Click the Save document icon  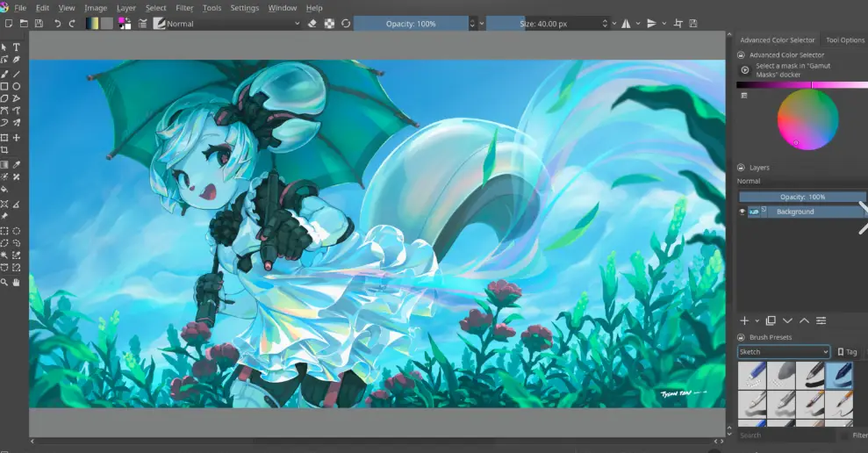coord(39,23)
